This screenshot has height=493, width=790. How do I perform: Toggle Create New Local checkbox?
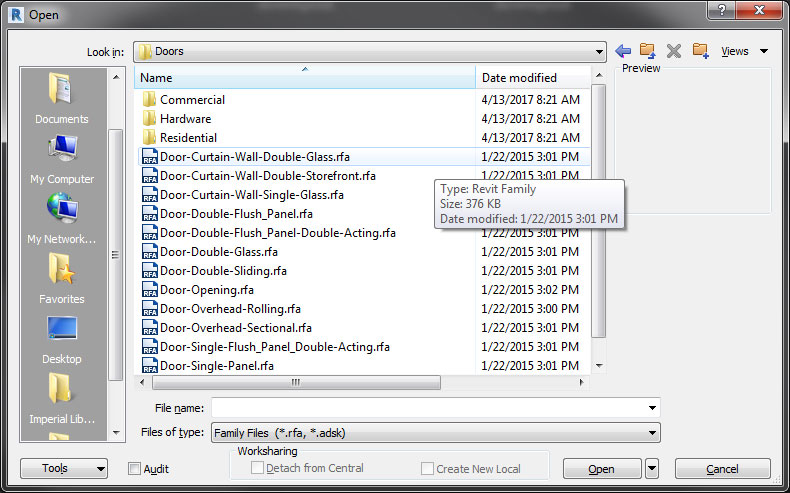[x=427, y=469]
